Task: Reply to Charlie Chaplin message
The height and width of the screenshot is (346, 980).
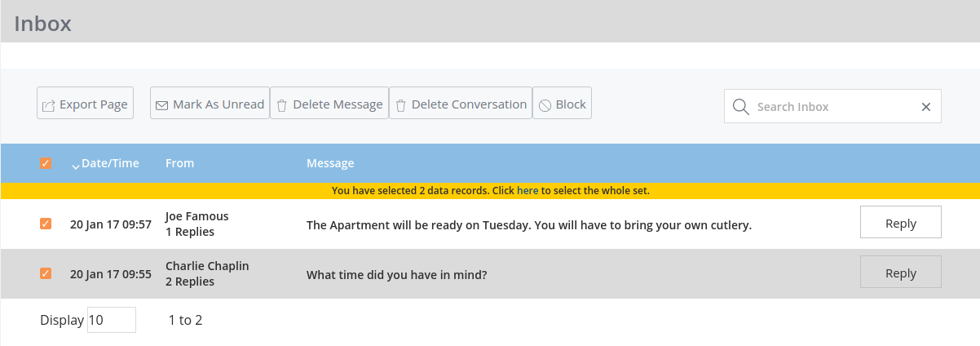Action: (x=900, y=273)
